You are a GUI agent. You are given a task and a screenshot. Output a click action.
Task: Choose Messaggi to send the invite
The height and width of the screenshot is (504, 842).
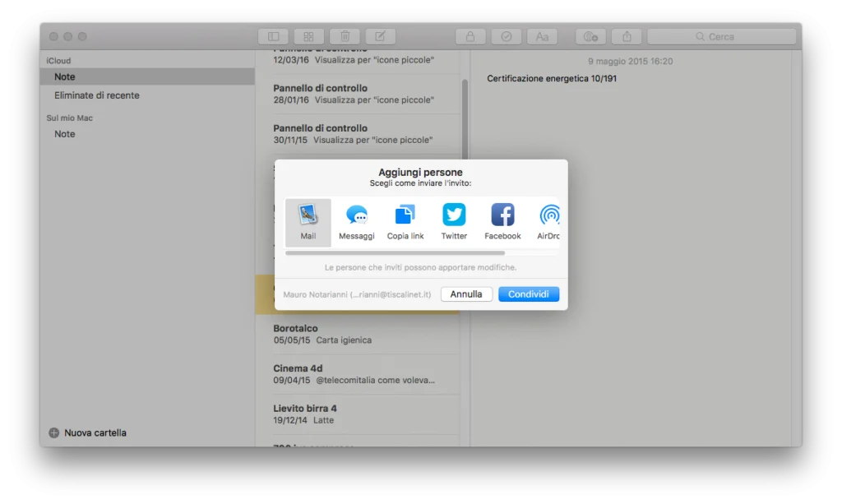click(x=357, y=220)
